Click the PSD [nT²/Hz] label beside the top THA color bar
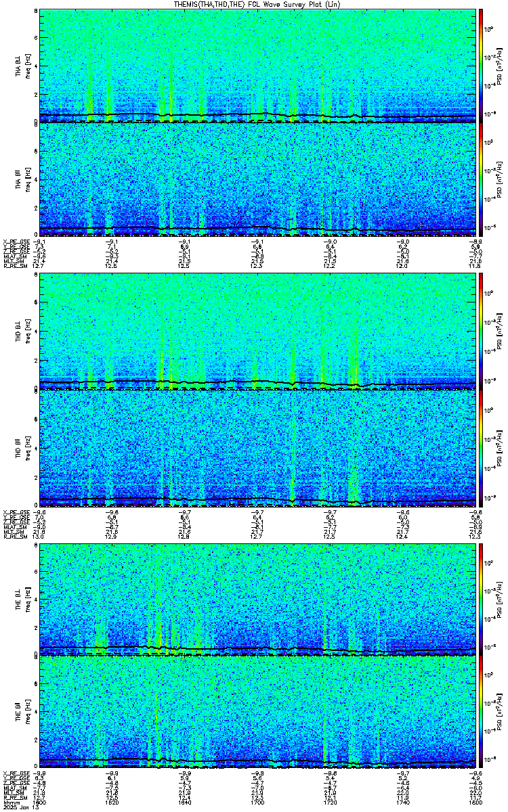The height and width of the screenshot is (812, 508). [x=499, y=66]
